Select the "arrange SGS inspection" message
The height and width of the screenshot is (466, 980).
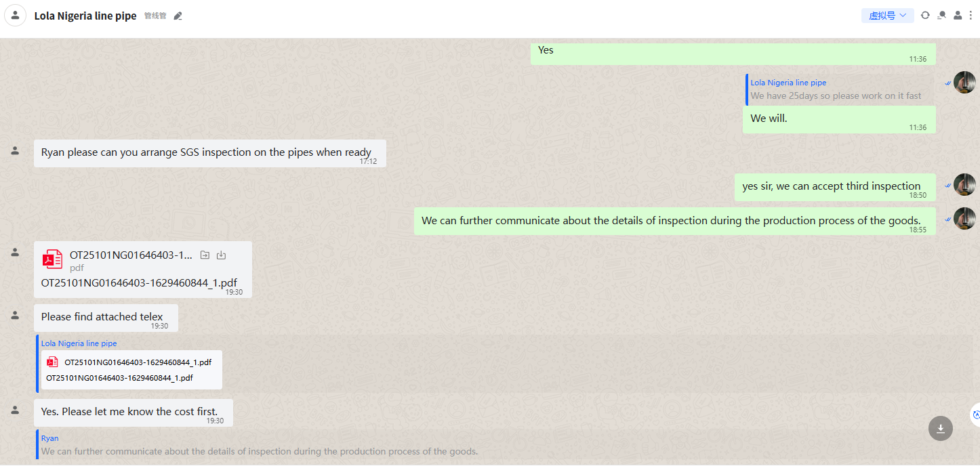[x=210, y=153]
